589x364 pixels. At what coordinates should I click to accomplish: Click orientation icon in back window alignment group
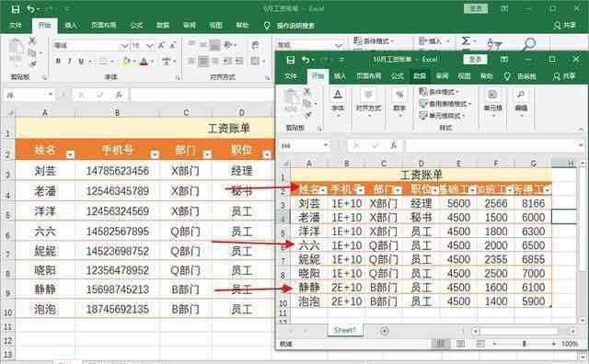(227, 45)
